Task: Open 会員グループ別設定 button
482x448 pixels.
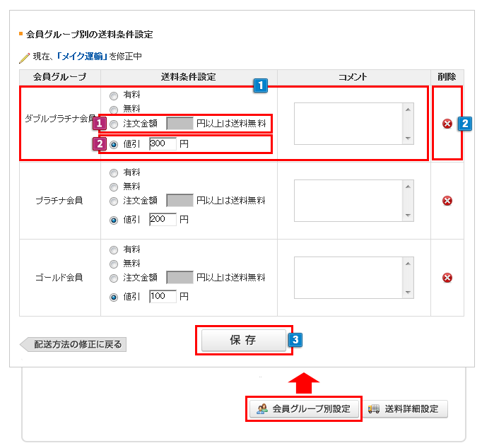Action: point(304,409)
